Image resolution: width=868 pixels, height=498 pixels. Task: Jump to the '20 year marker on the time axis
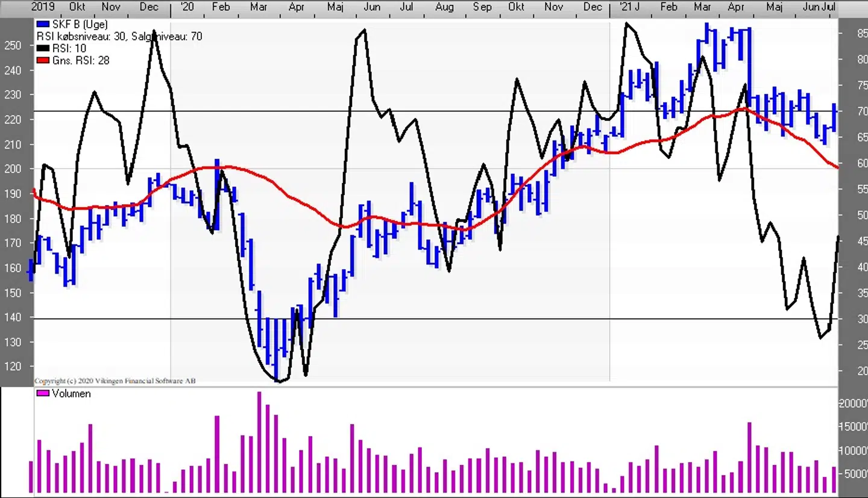(187, 7)
